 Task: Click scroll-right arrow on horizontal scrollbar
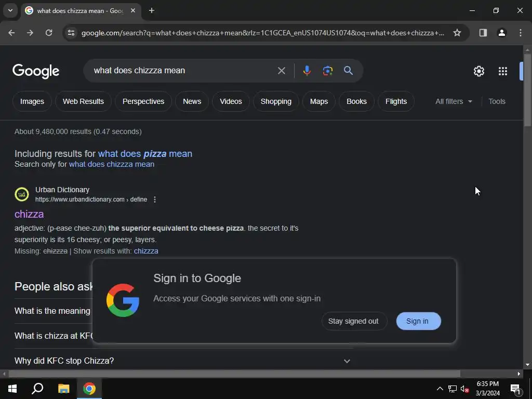coord(519,374)
